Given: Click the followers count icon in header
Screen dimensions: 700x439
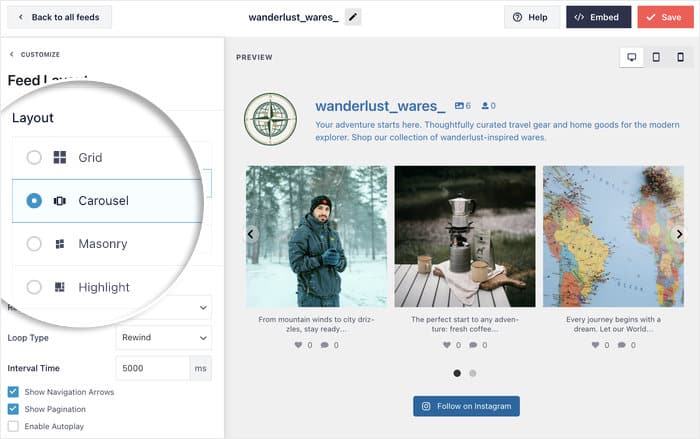Looking at the screenshot, I should coord(485,106).
